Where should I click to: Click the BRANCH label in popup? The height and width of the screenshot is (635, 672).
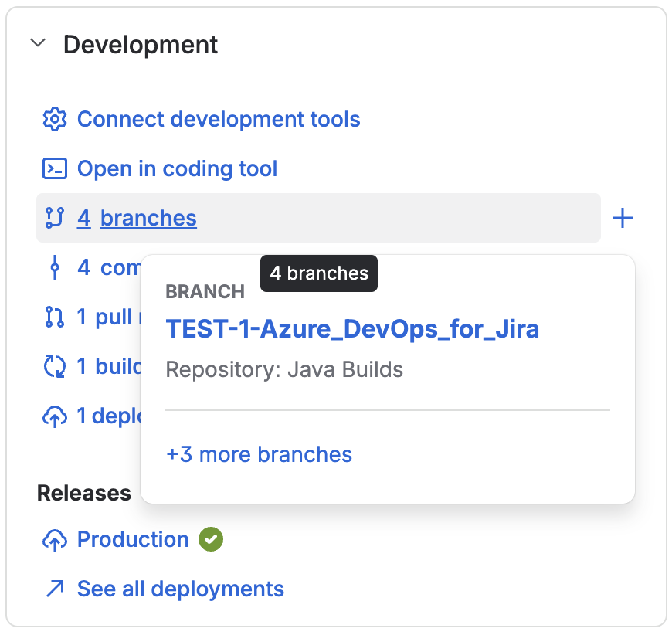(x=205, y=291)
